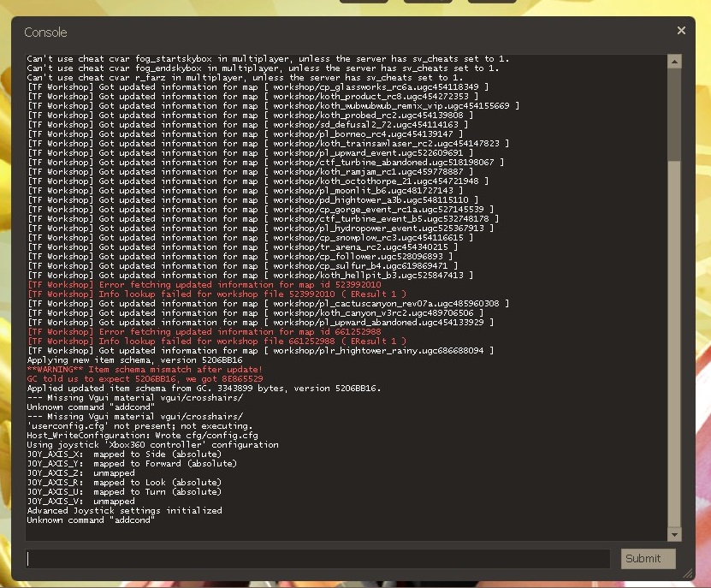Viewport: 711px width, 588px height.
Task: Select line with cp_gorge_event_rc1a
Action: [261, 210]
